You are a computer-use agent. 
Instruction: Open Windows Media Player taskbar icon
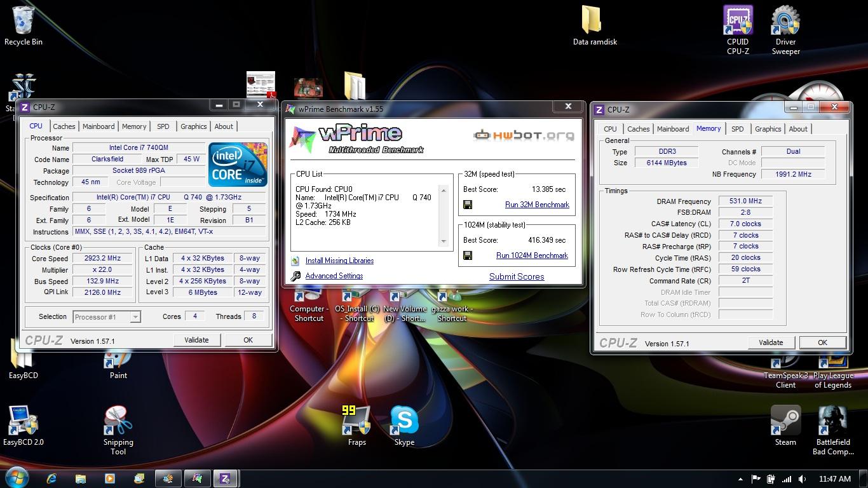tap(110, 478)
